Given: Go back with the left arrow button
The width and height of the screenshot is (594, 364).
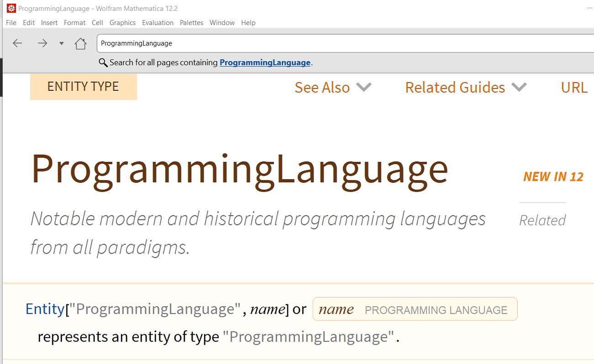Looking at the screenshot, I should [x=17, y=43].
